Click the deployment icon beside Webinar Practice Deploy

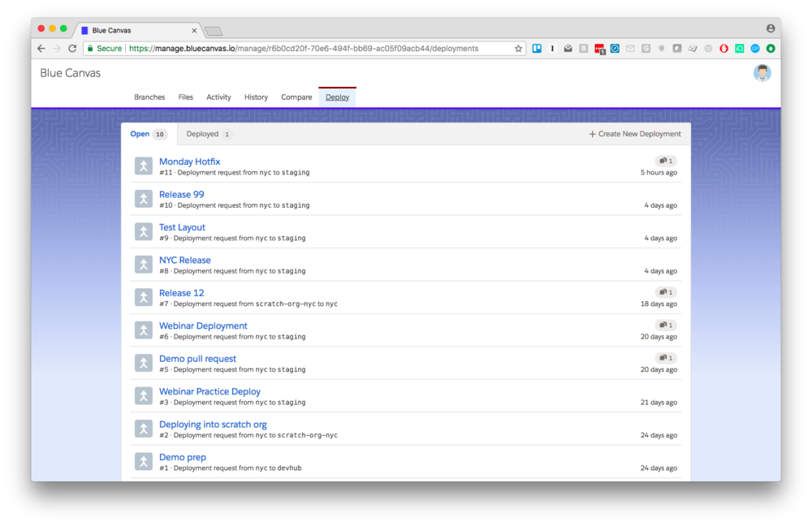click(144, 396)
